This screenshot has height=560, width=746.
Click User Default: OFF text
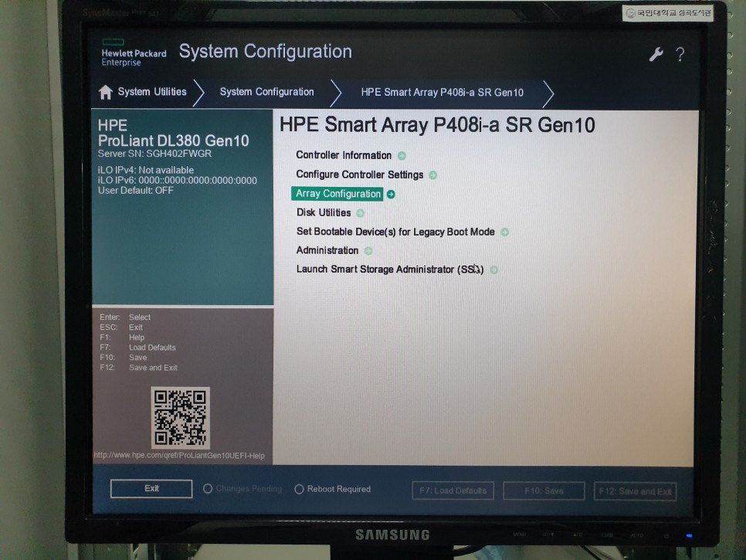tap(136, 190)
